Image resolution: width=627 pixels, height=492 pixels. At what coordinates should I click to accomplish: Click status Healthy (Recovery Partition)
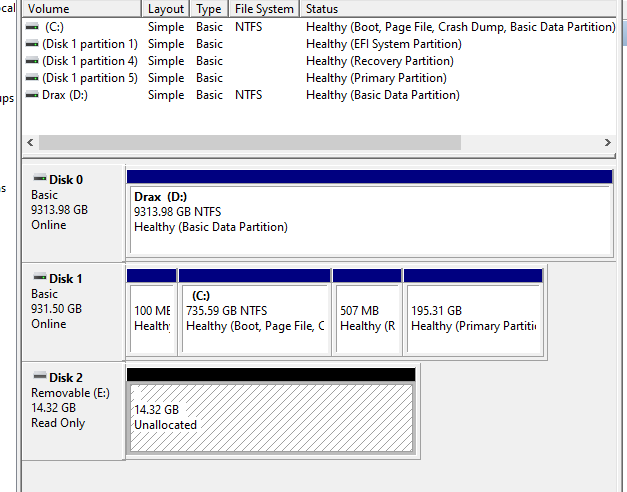(379, 61)
